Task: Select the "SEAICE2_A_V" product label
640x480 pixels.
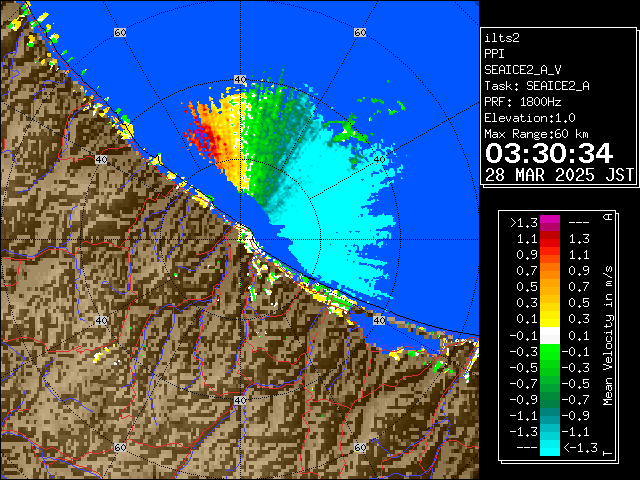Action: [x=523, y=70]
